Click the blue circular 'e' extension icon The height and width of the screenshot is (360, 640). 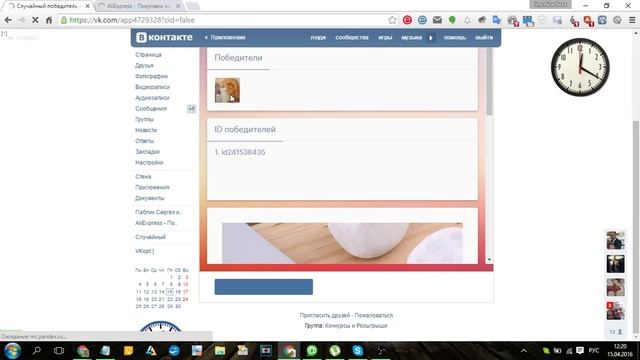click(x=422, y=20)
